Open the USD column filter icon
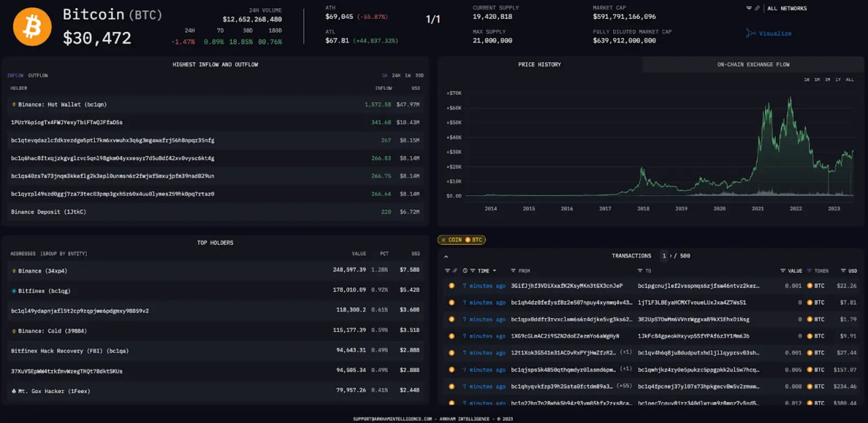This screenshot has height=423, width=868. coord(844,270)
